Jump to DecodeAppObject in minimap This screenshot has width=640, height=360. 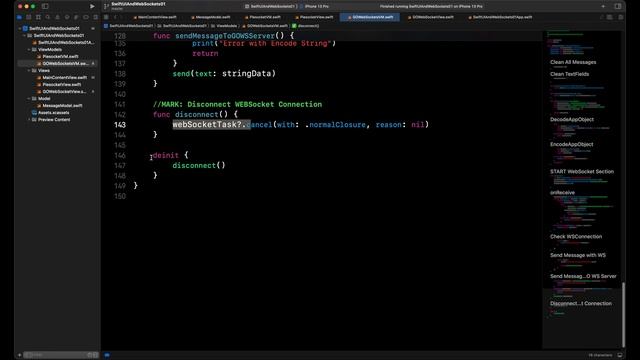tap(572, 120)
